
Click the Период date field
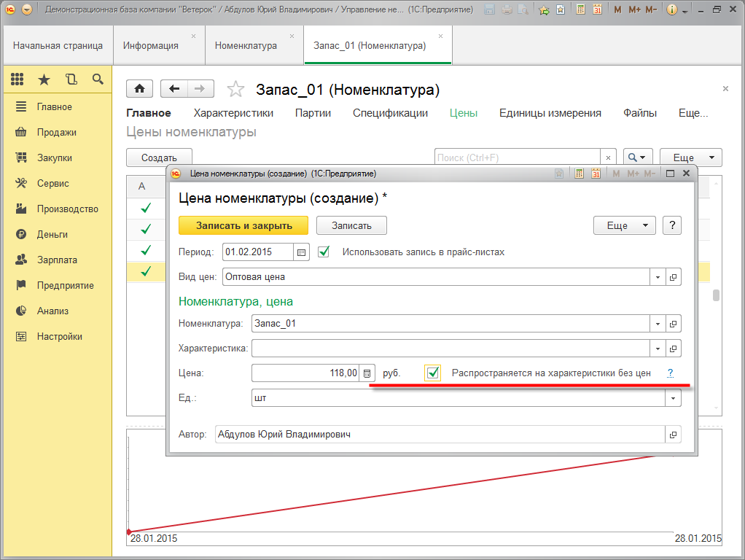coord(258,252)
